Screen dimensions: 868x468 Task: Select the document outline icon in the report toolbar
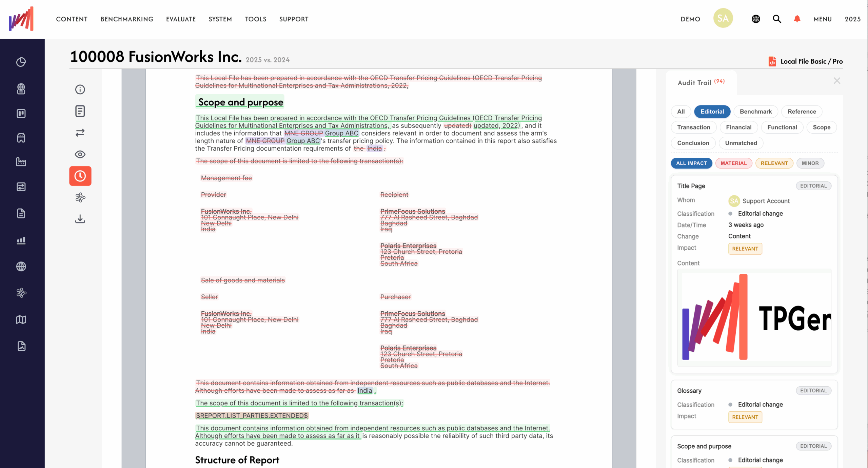(x=80, y=111)
